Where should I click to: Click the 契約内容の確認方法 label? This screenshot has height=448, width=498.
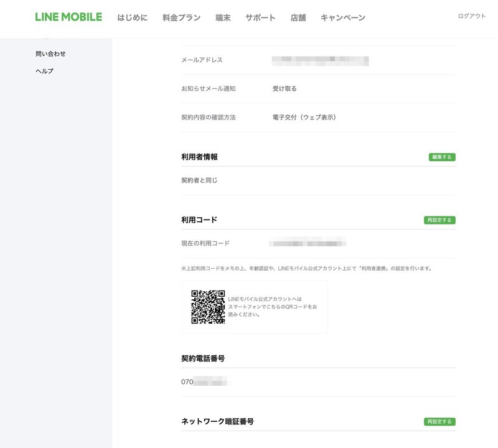pos(209,117)
